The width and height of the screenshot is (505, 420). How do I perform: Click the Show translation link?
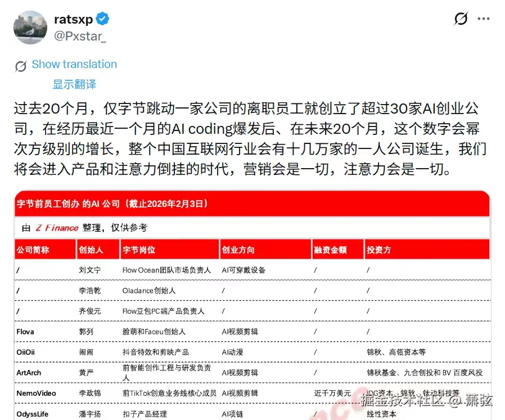point(74,64)
